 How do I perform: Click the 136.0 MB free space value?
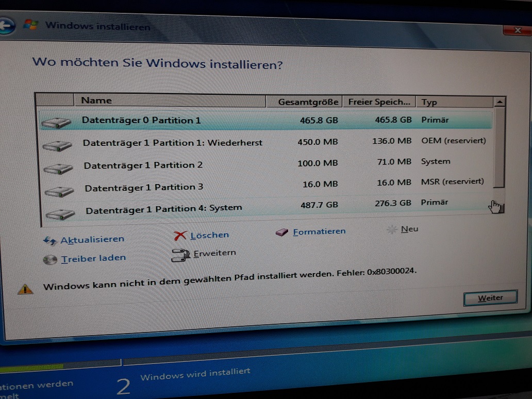[392, 141]
